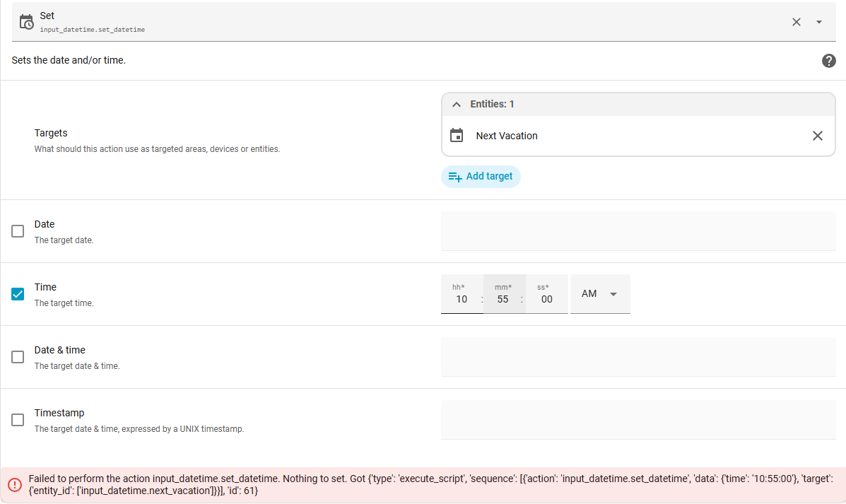The width and height of the screenshot is (846, 504).
Task: Click the seconds field showing 00
Action: click(x=546, y=299)
